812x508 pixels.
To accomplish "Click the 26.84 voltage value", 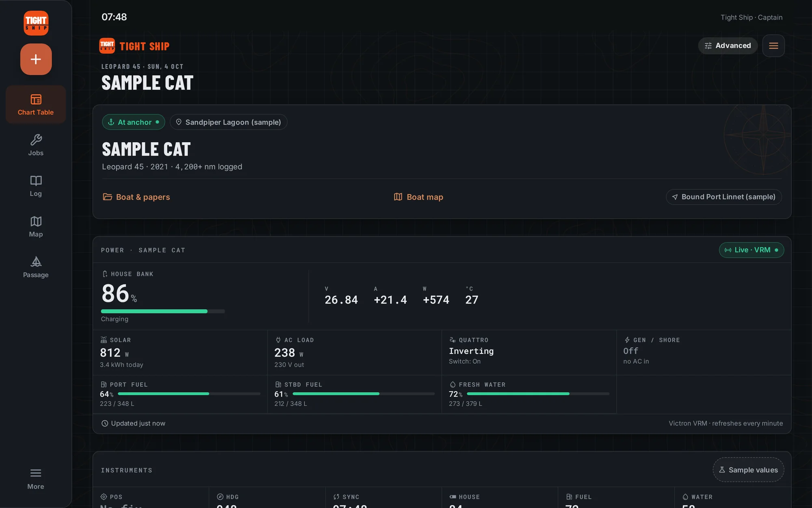I will [341, 300].
